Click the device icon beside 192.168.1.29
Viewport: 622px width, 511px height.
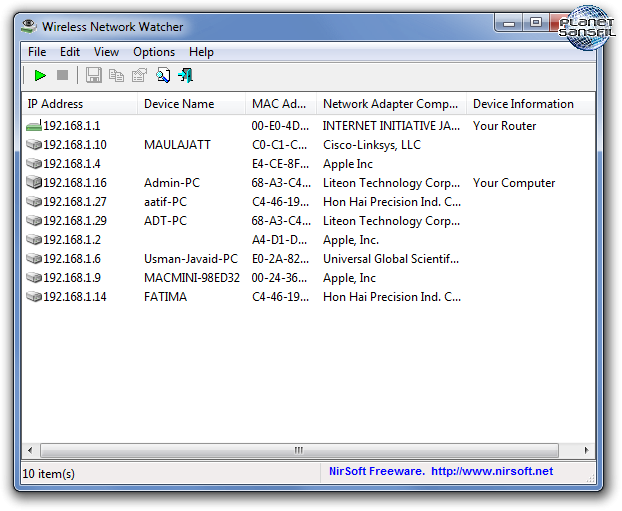34,221
